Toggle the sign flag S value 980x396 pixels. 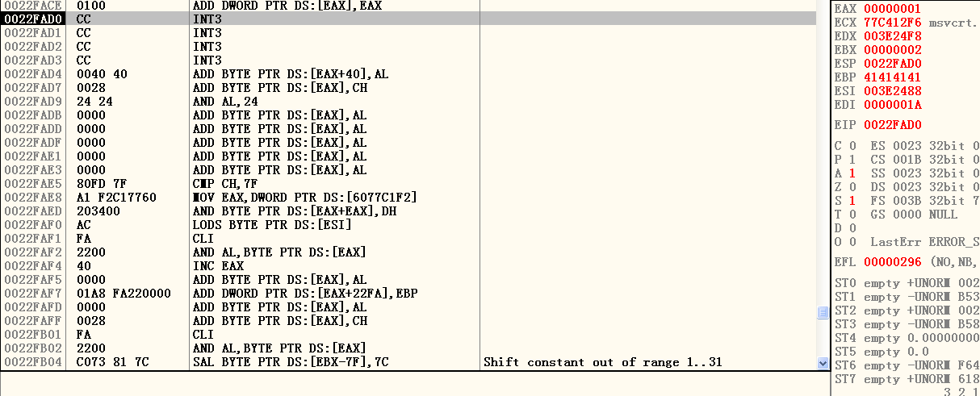click(851, 201)
